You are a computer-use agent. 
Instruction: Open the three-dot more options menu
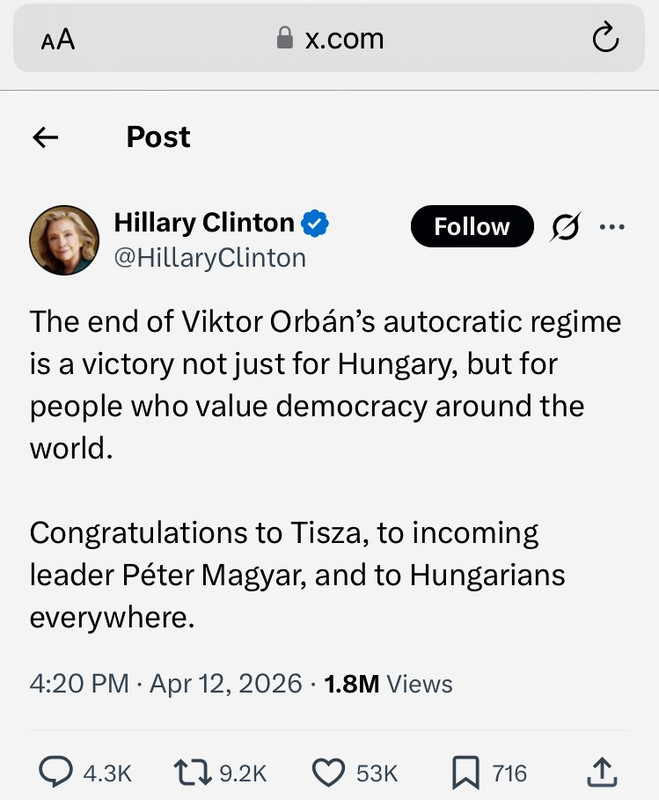[612, 227]
